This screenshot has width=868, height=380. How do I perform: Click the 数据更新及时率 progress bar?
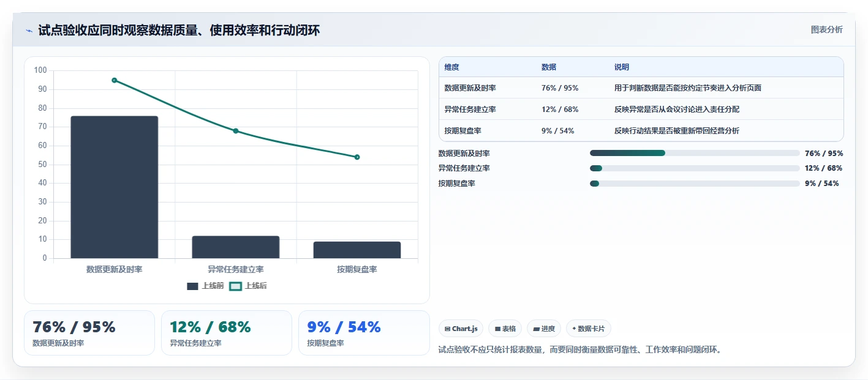[695, 153]
